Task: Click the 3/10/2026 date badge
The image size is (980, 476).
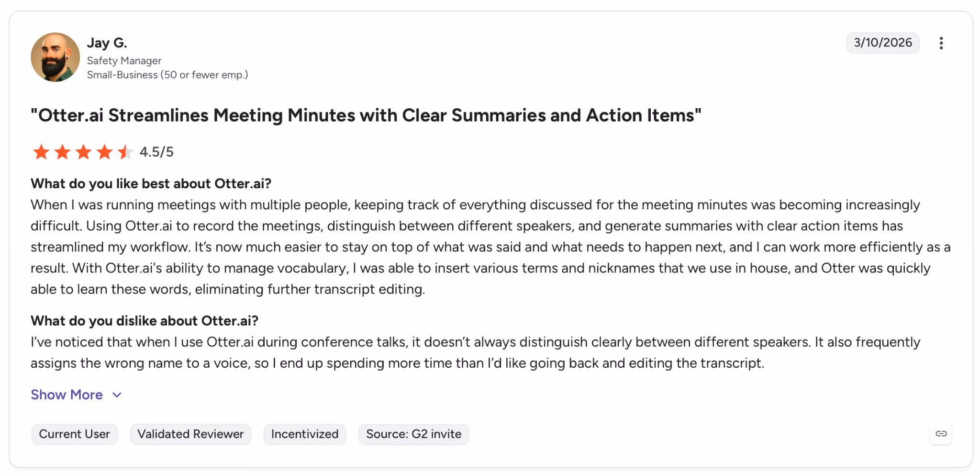Action: pyautogui.click(x=883, y=43)
